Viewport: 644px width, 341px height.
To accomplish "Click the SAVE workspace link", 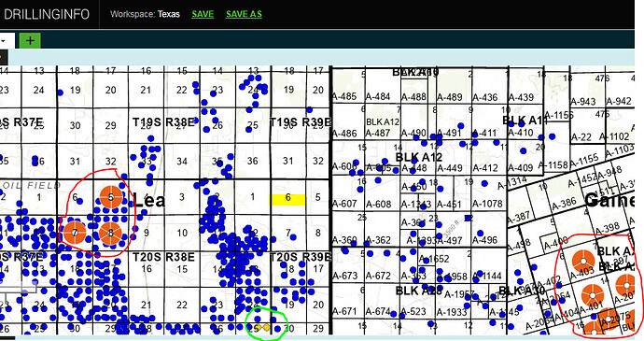I will coord(203,14).
